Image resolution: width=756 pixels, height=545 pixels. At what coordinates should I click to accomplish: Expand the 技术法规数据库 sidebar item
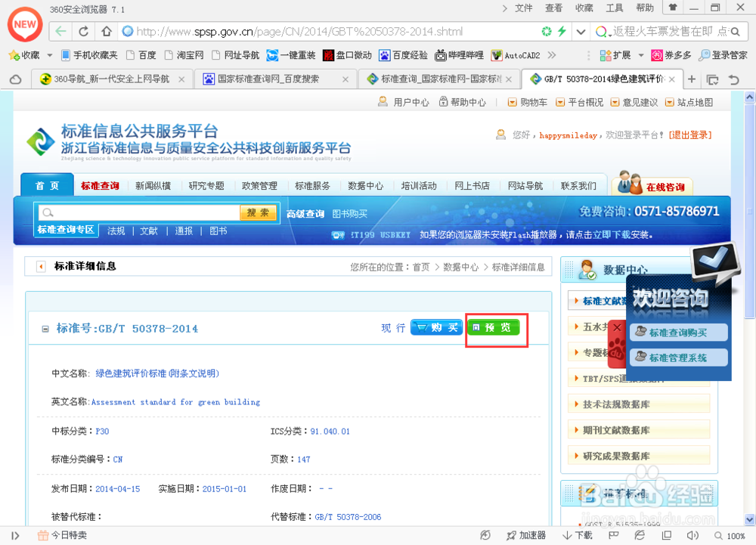(640, 404)
